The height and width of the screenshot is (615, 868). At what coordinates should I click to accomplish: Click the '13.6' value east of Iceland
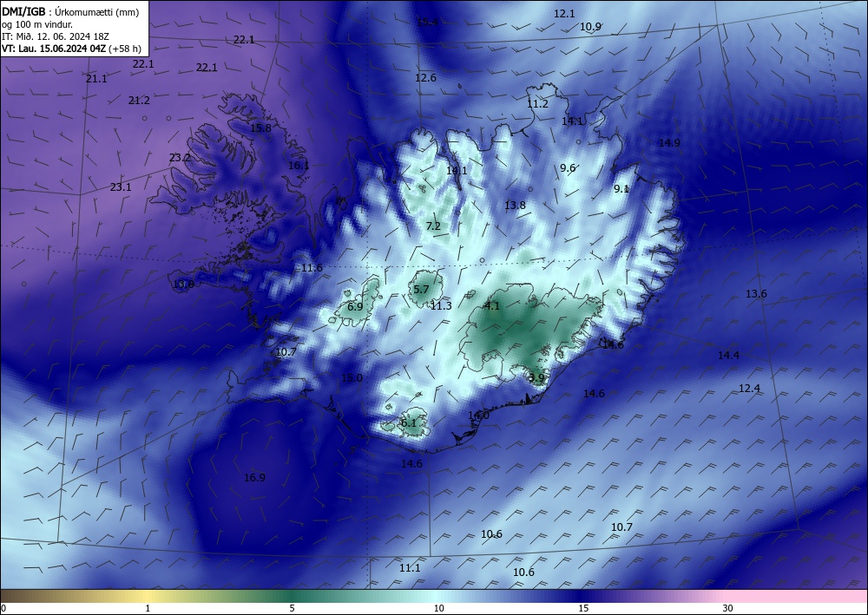pyautogui.click(x=756, y=294)
